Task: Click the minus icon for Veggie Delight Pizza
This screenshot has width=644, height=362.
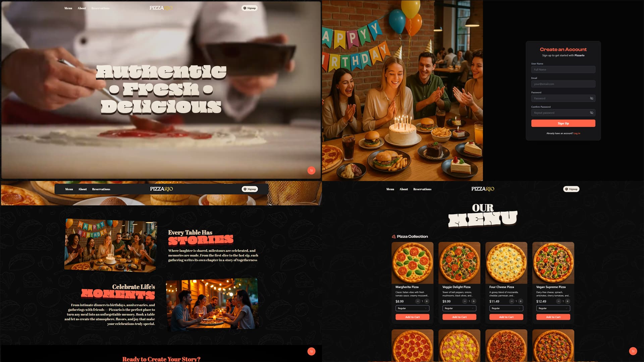Action: pos(465,301)
